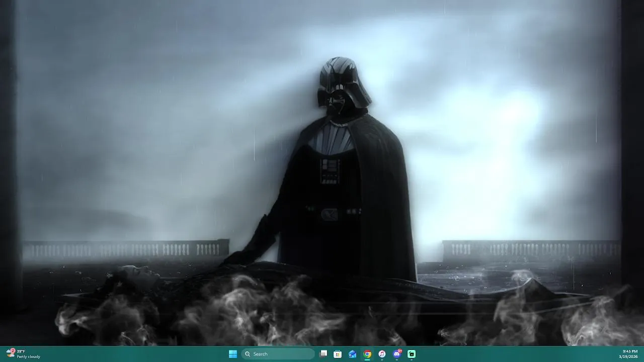
Task: Open the green app icon after Discord
Action: (412, 354)
